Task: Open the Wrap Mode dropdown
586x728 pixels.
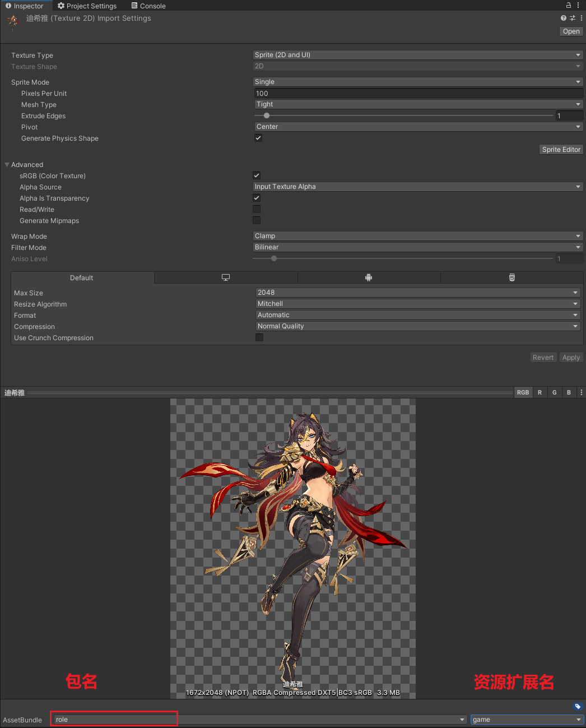Action: click(x=418, y=236)
